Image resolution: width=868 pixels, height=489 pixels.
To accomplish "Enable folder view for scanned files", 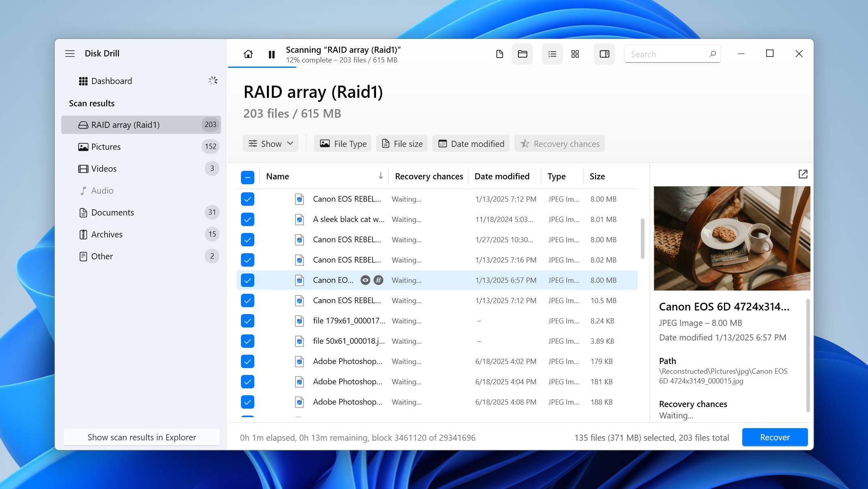I will coord(522,54).
